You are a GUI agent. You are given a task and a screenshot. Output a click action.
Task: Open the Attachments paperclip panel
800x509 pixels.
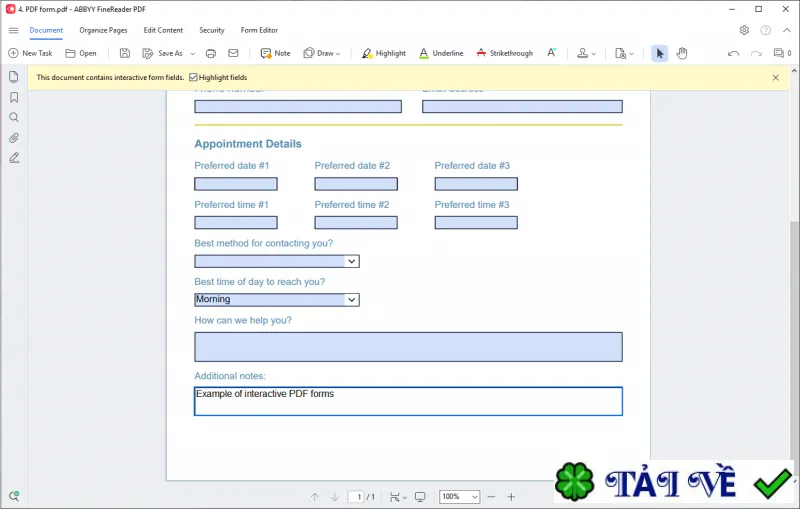click(x=14, y=138)
